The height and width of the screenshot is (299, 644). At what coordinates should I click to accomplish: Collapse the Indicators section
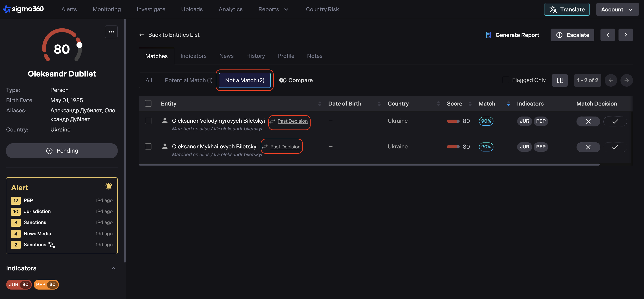(113, 268)
